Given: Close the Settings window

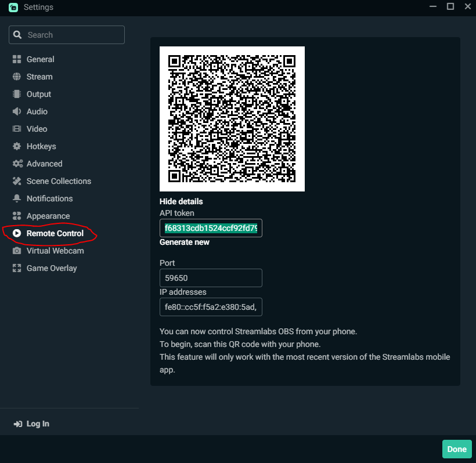Looking at the screenshot, I should [468, 6].
